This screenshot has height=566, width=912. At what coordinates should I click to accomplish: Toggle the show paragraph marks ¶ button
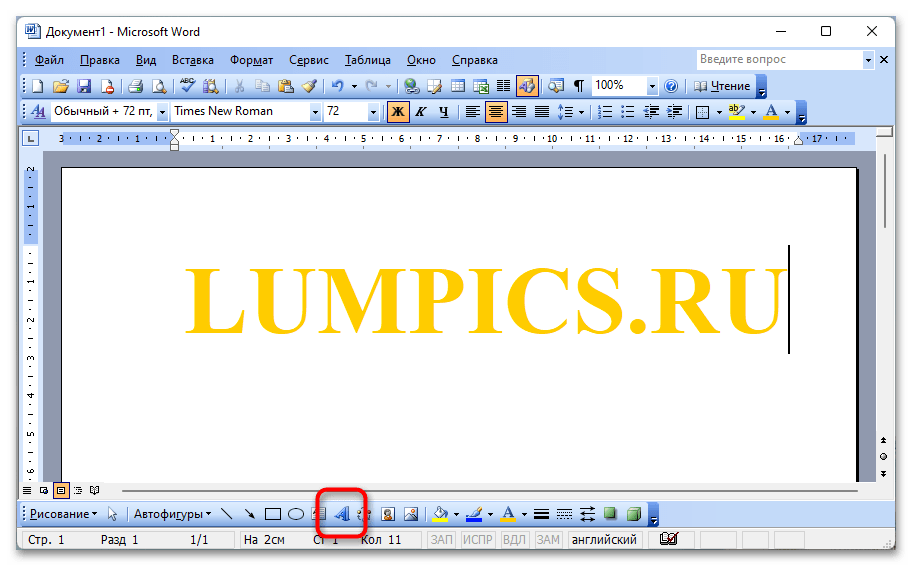pyautogui.click(x=578, y=86)
